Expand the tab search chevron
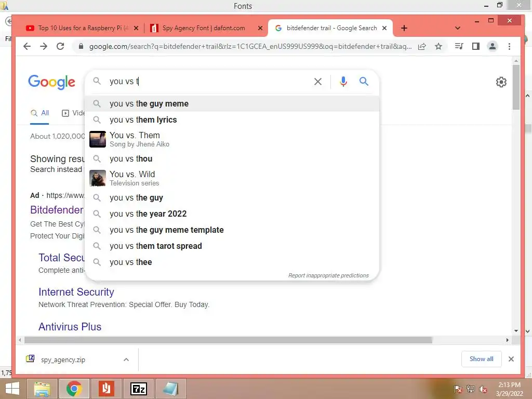The image size is (532, 399). (x=457, y=28)
